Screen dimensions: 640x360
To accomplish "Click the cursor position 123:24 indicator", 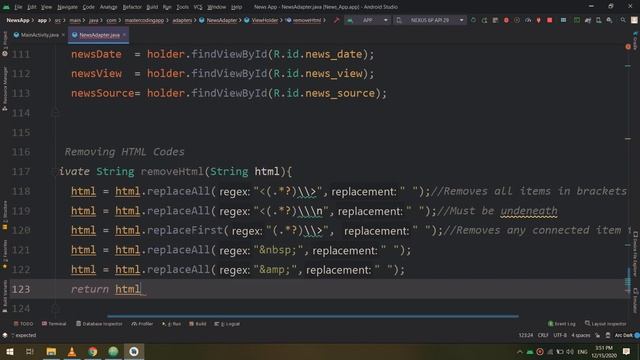I will pos(526,336).
